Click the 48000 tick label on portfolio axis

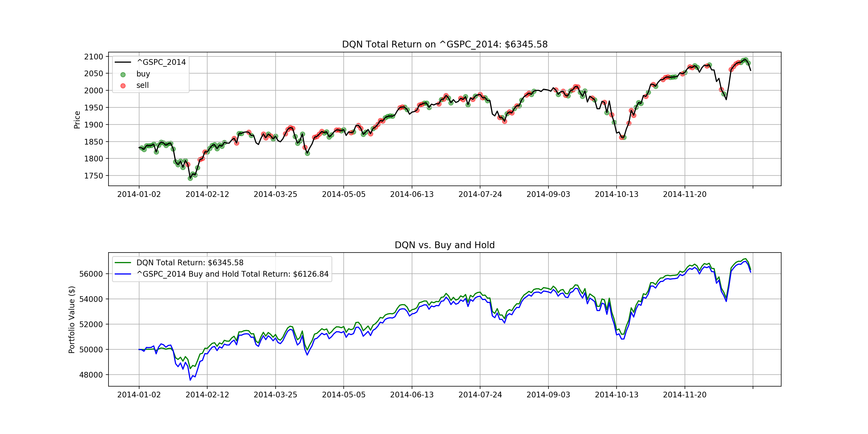(91, 375)
